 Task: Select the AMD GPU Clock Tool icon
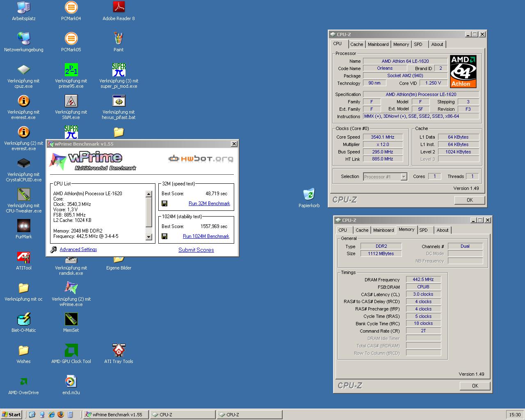pos(71,350)
